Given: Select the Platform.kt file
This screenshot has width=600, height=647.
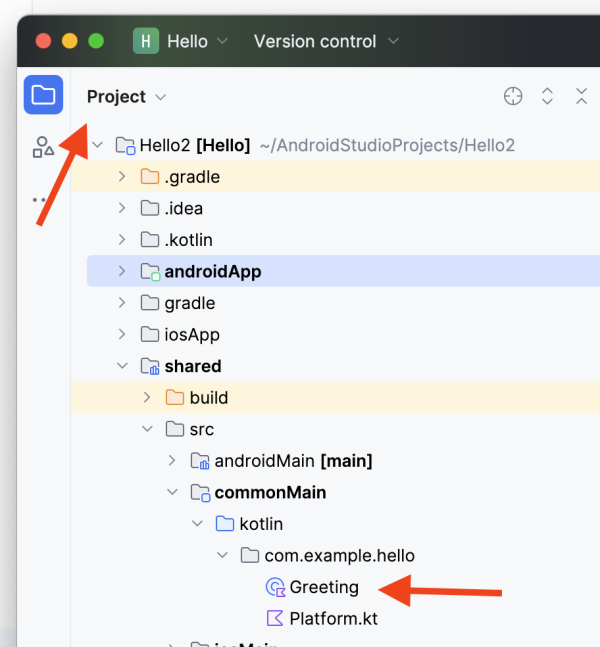Looking at the screenshot, I should coord(333,619).
